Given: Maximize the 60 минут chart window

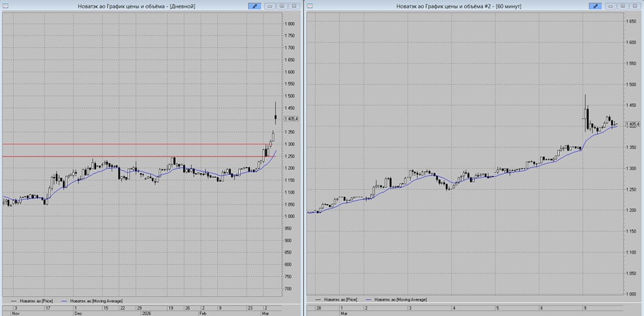Looking at the screenshot, I should 623,6.
